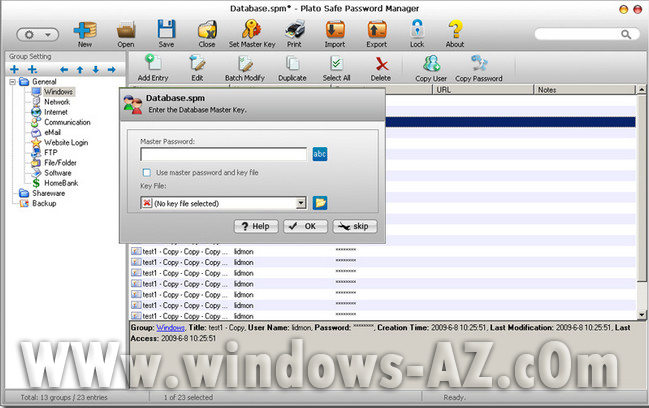Move group right with right arrow
The width and height of the screenshot is (649, 408).
coord(111,70)
